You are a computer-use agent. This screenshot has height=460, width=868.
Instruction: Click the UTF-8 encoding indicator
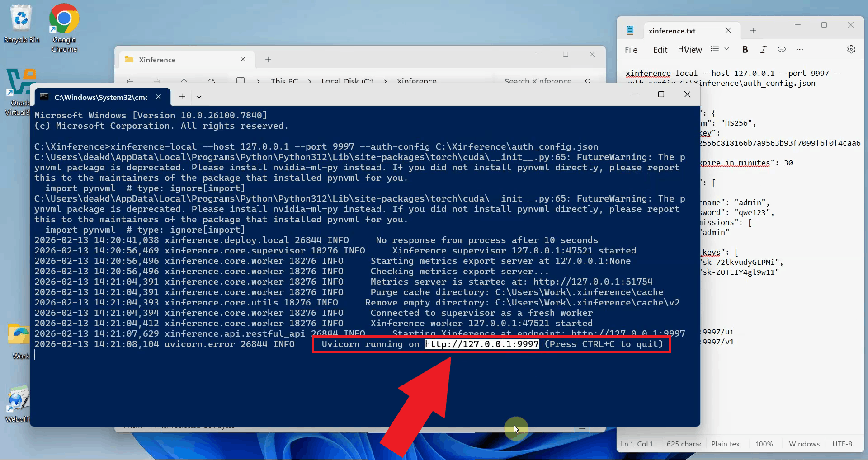[842, 444]
